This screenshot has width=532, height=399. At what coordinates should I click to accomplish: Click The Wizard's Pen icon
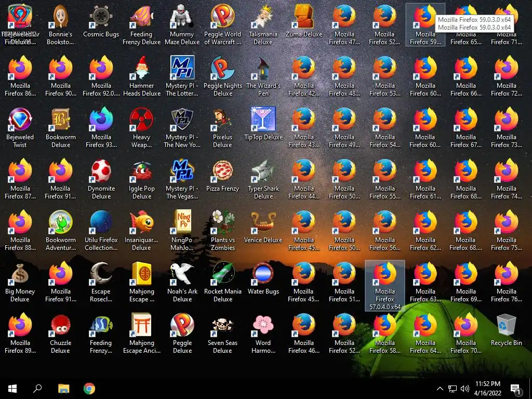(x=263, y=76)
